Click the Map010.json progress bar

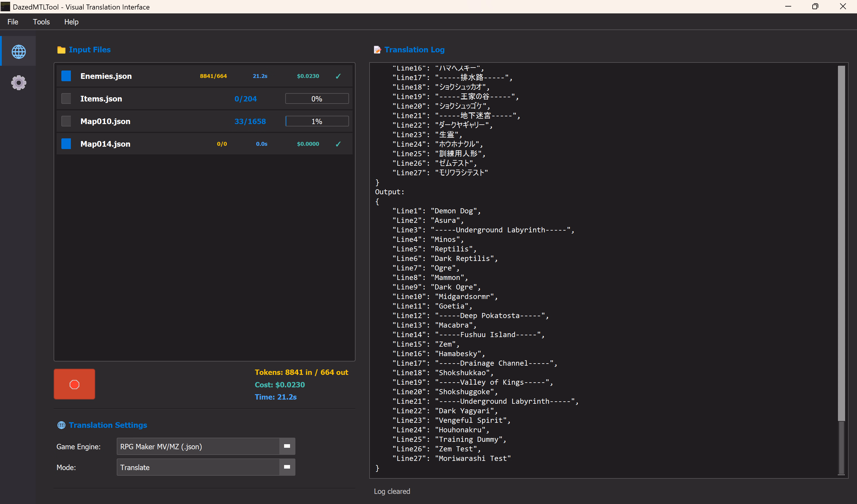tap(317, 121)
